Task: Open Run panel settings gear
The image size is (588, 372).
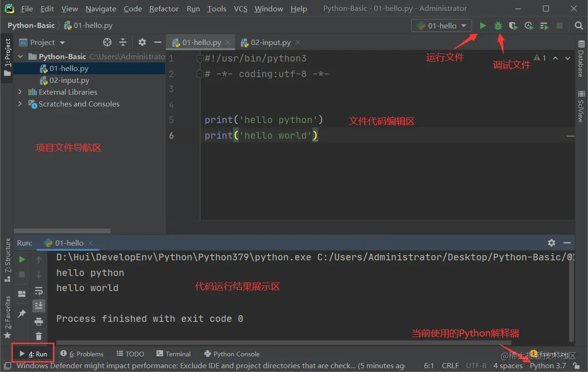Action: [552, 242]
